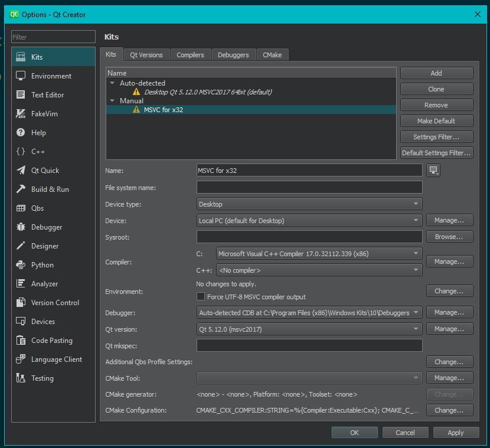Click the Filter search field
The height and width of the screenshot is (448, 490).
[53, 37]
